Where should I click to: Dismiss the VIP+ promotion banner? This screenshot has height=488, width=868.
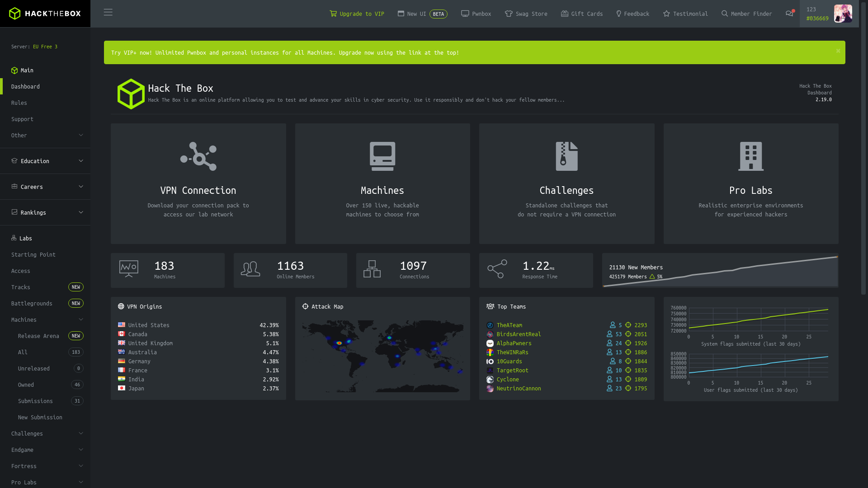click(838, 51)
